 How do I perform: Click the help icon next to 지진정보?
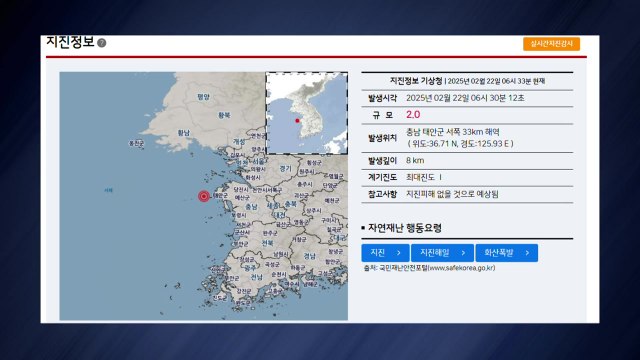[x=102, y=43]
